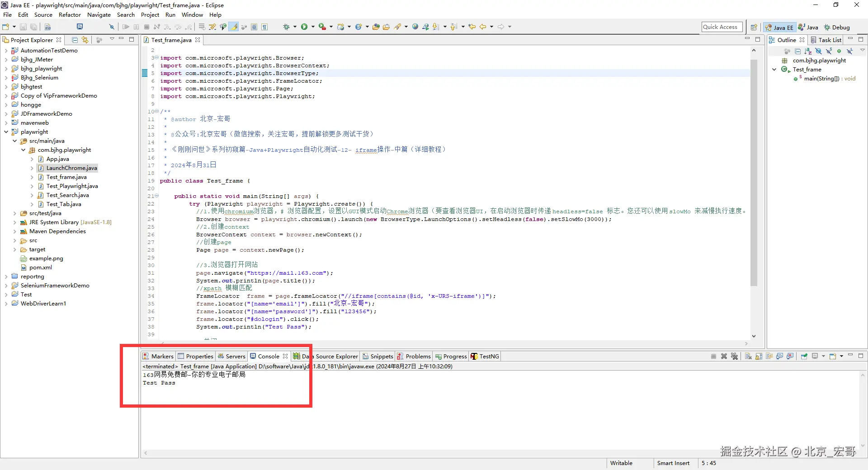Viewport: 868px width, 470px height.
Task: Click the green Run button in toolbar
Action: click(x=304, y=27)
